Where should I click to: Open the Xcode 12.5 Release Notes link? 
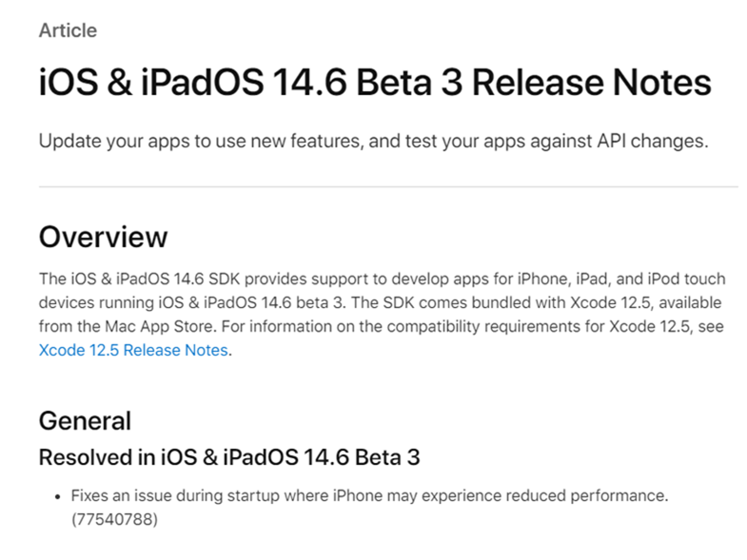point(133,350)
